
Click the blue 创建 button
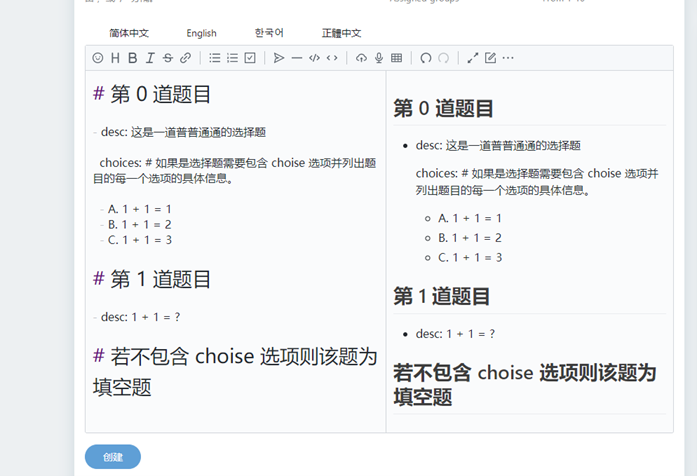pyautogui.click(x=113, y=457)
